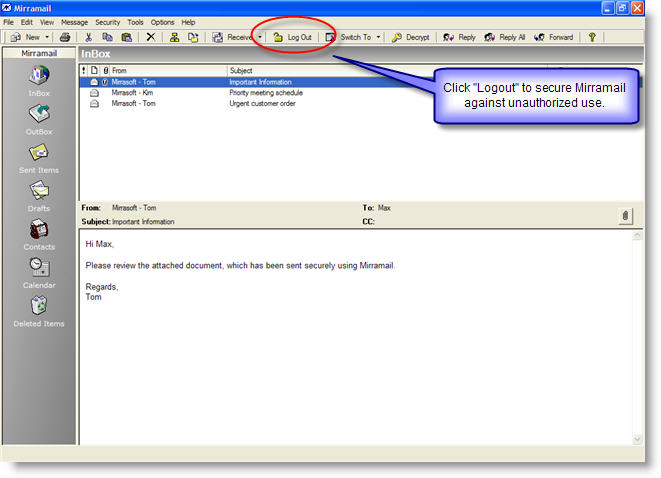Click envelope icon of Urgent customer order row
The height and width of the screenshot is (478, 661).
(94, 103)
